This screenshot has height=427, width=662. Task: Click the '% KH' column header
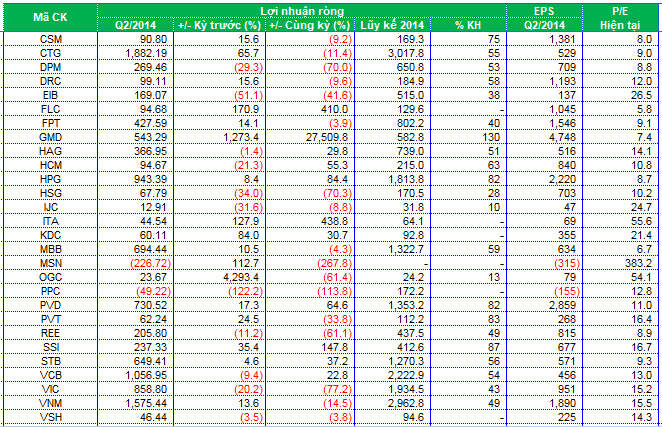(468, 25)
